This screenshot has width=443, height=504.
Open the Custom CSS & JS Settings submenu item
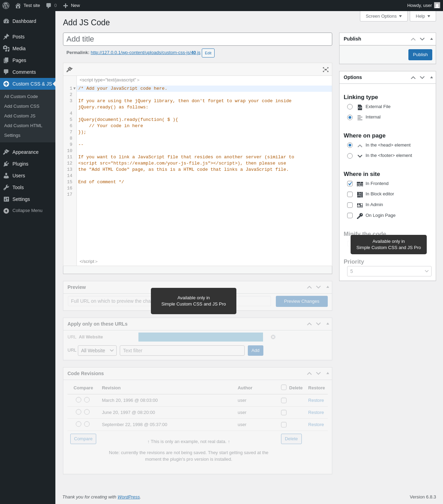(12, 135)
